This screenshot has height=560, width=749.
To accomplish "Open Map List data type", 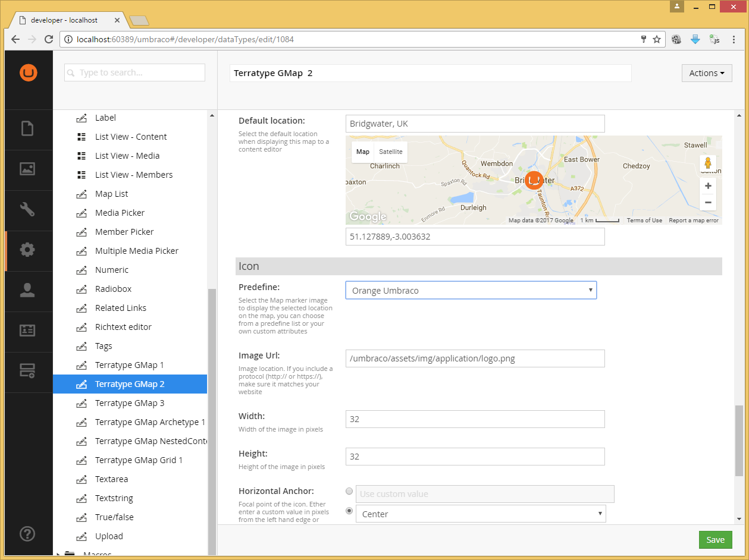I will coord(111,194).
